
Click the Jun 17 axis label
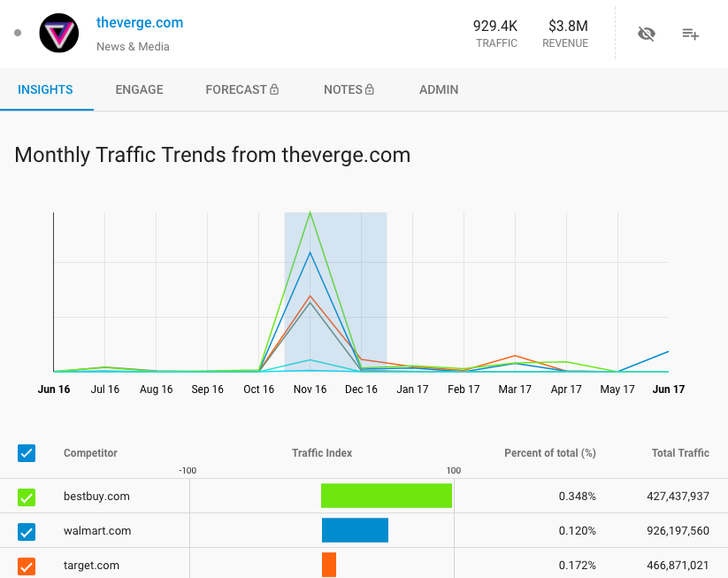click(x=669, y=389)
